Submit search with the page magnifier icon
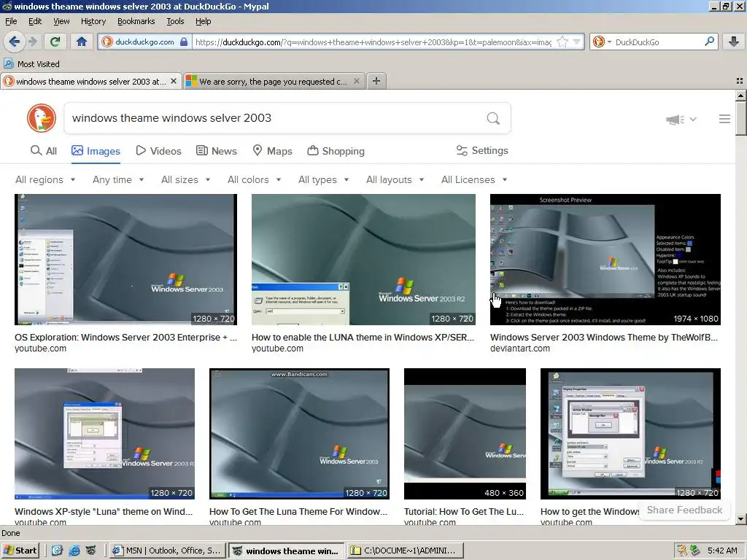This screenshot has width=747, height=560. point(493,118)
